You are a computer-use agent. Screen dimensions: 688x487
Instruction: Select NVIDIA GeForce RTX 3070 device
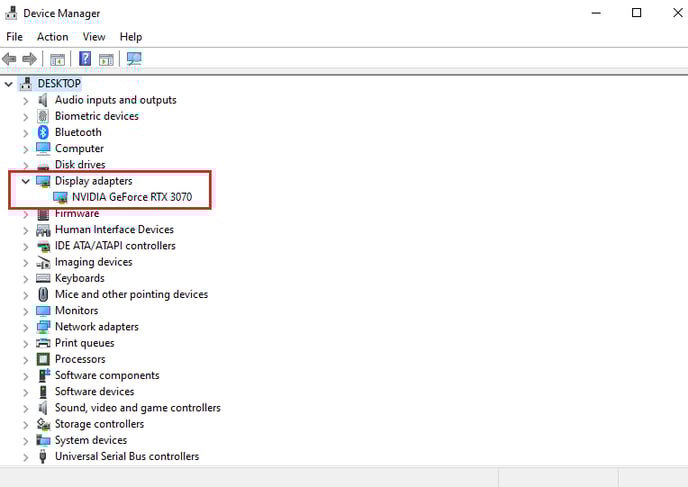point(131,197)
